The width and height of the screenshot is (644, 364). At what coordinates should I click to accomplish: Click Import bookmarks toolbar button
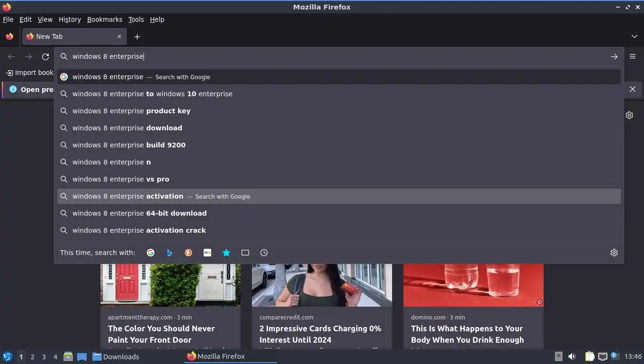(x=29, y=73)
